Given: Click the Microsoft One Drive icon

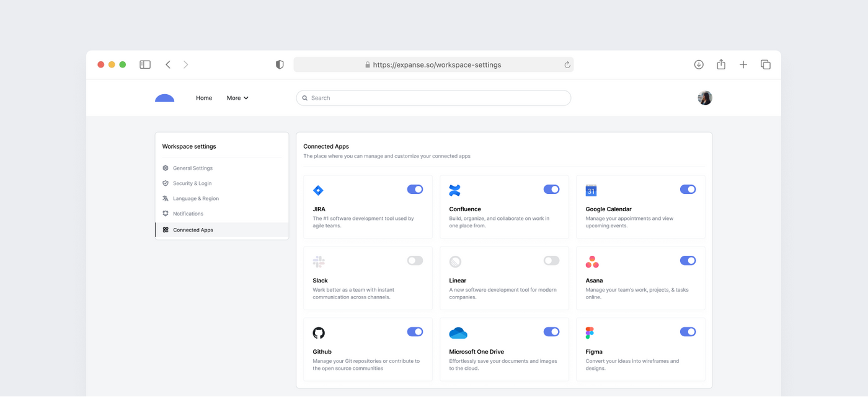Looking at the screenshot, I should click(458, 332).
